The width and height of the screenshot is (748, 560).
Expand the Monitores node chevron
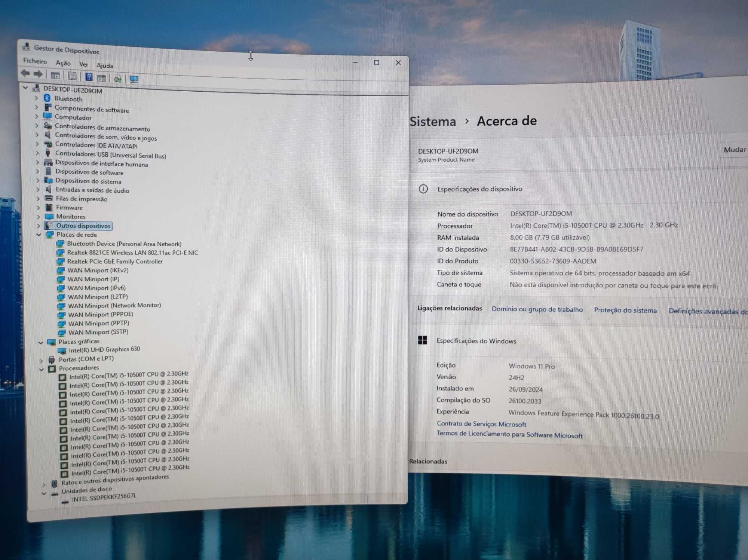38,217
